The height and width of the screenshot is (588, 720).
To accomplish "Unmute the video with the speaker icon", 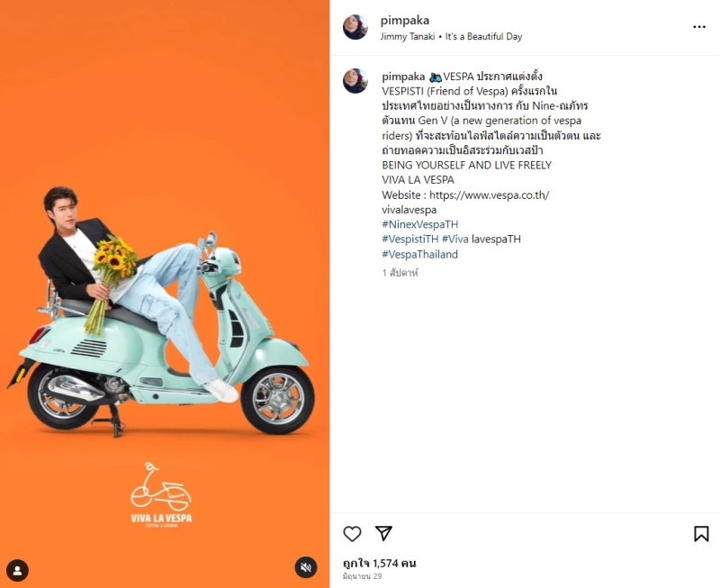I will coord(306,567).
